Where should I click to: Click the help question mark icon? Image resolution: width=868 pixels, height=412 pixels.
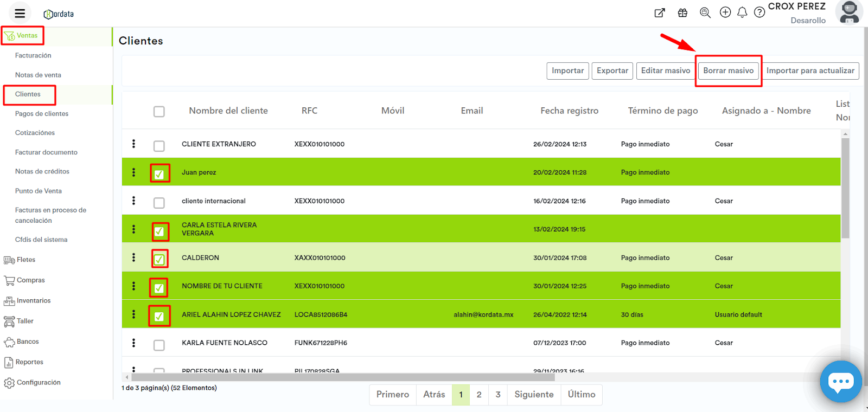click(x=759, y=12)
